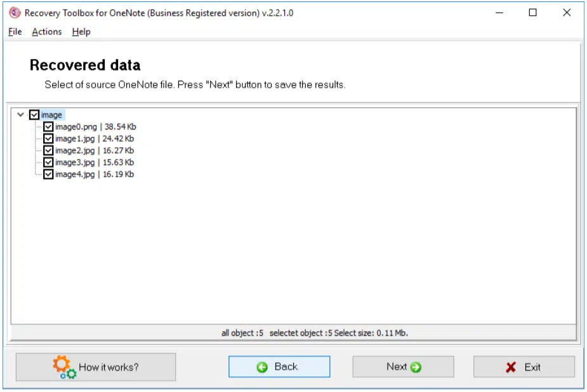587x392 pixels.
Task: Open the File menu
Action: click(x=15, y=32)
